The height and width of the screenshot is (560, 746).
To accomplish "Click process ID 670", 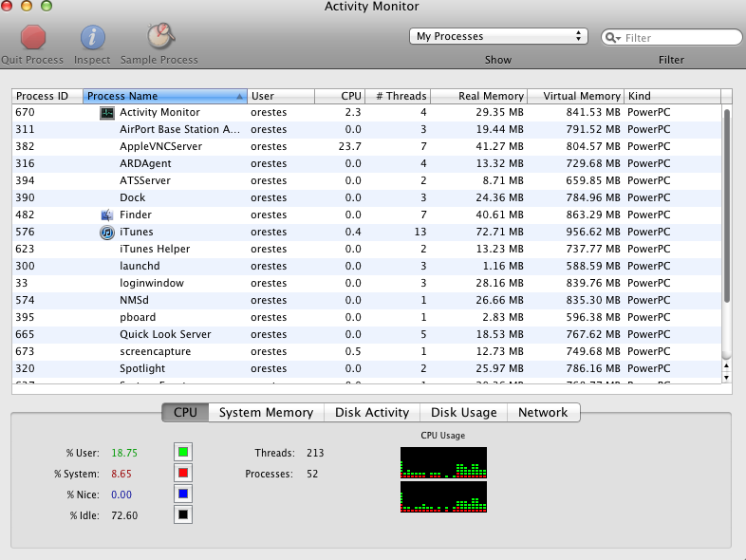I will pyautogui.click(x=26, y=113).
